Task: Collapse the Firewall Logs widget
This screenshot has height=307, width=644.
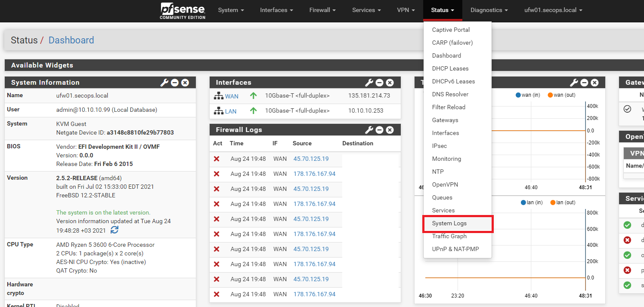Action: click(x=379, y=129)
